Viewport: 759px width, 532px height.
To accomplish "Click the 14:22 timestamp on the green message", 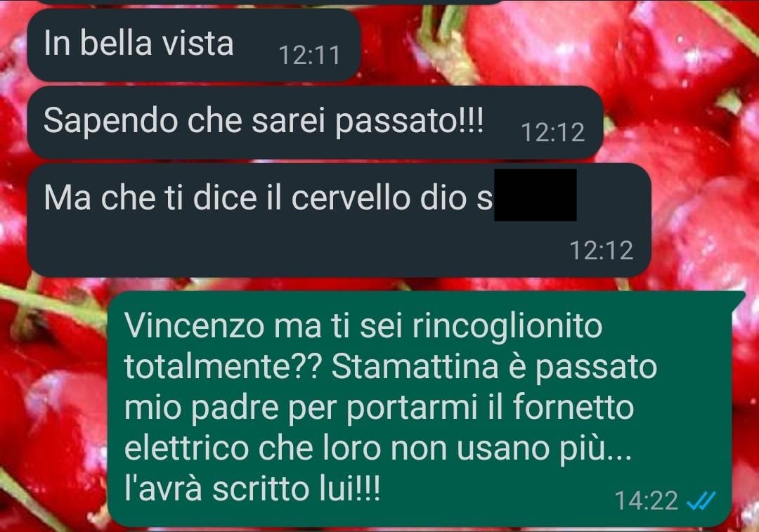I will click(x=647, y=500).
